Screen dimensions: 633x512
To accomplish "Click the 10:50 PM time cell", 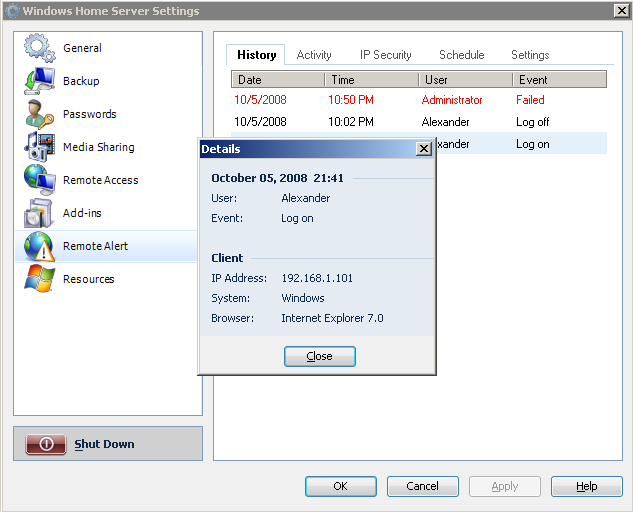I will [x=351, y=100].
